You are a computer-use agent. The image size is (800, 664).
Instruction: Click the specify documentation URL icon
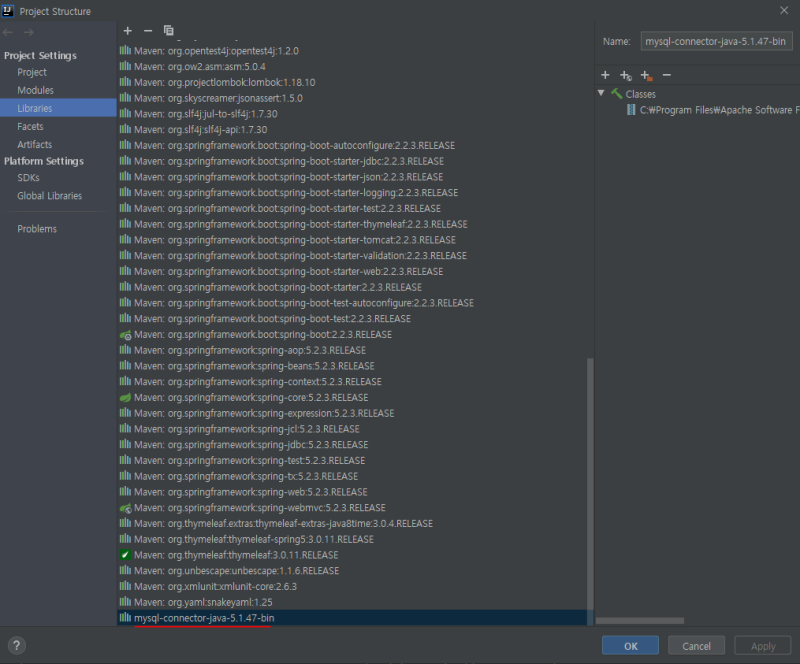pos(625,75)
